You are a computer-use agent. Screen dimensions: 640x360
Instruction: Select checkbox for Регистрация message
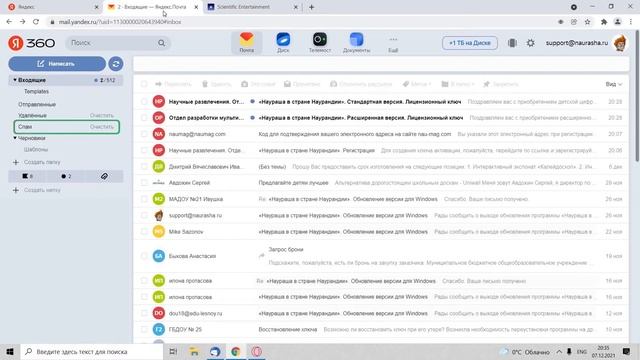pos(144,150)
